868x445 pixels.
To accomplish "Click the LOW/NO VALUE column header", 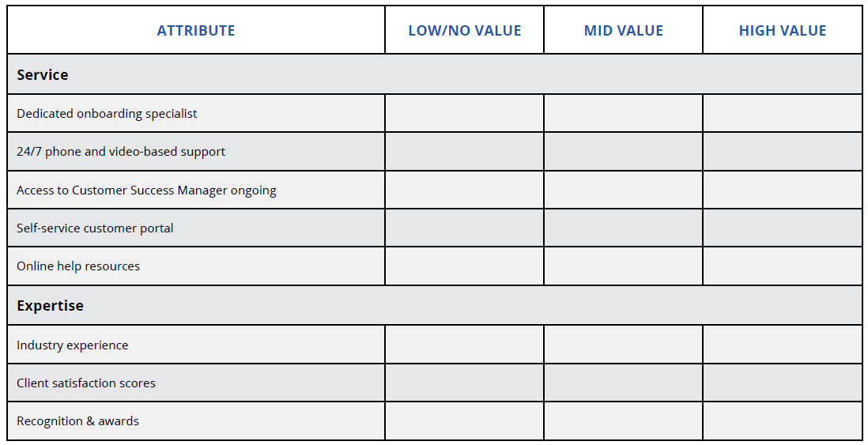I will coord(465,31).
